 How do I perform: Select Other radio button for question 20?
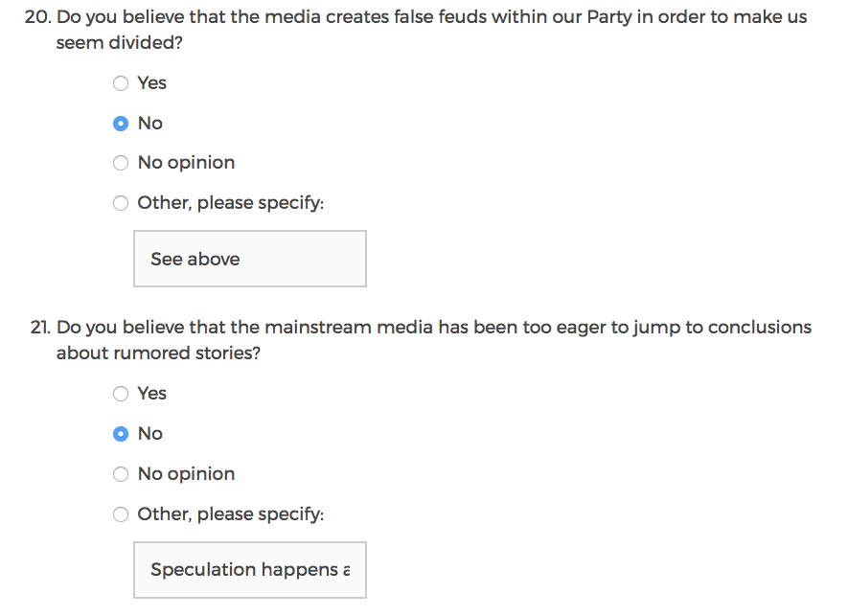pyautogui.click(x=121, y=203)
